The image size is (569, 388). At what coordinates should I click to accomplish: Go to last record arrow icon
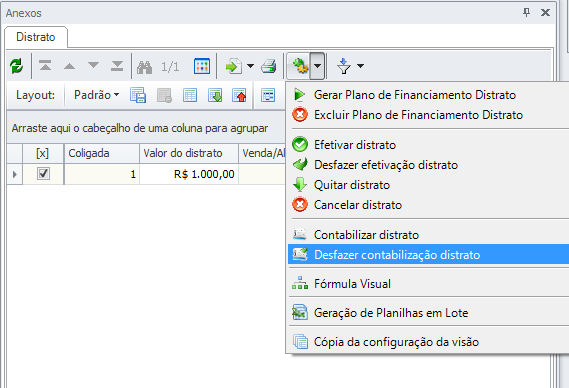[x=117, y=66]
